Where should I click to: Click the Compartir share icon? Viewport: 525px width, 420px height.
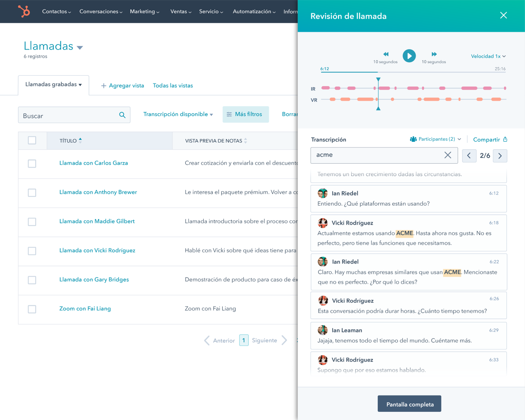click(505, 139)
